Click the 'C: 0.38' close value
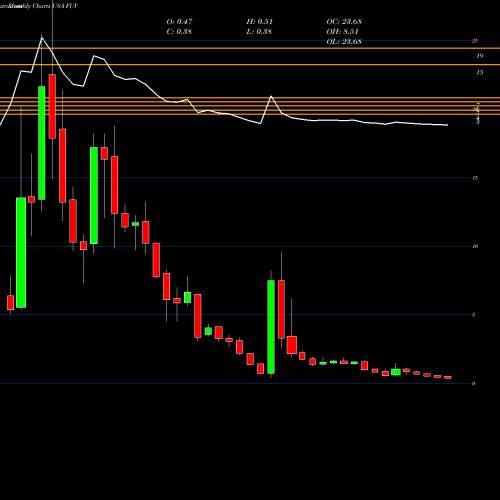The height and width of the screenshot is (500, 500). [x=179, y=32]
